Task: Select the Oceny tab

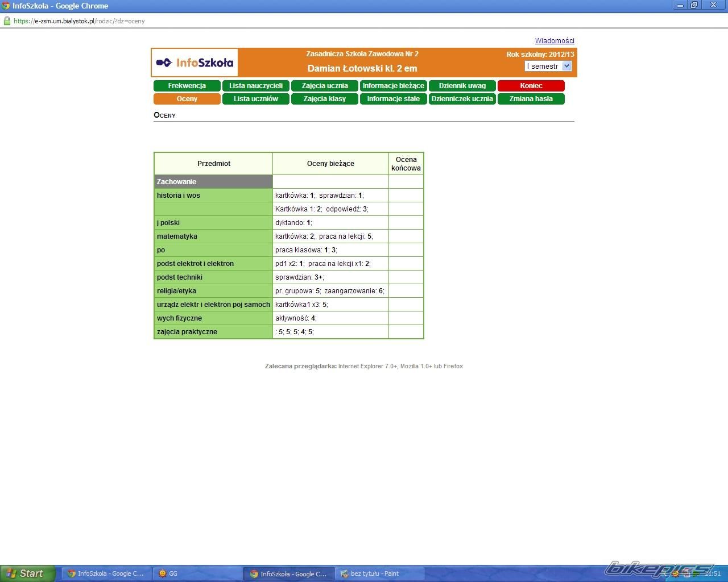Action: click(187, 99)
